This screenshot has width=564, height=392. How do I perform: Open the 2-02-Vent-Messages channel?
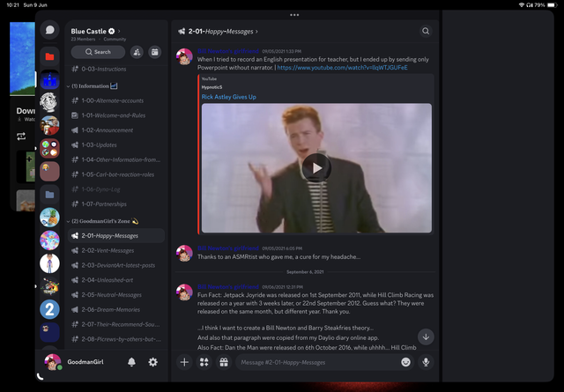coord(115,251)
